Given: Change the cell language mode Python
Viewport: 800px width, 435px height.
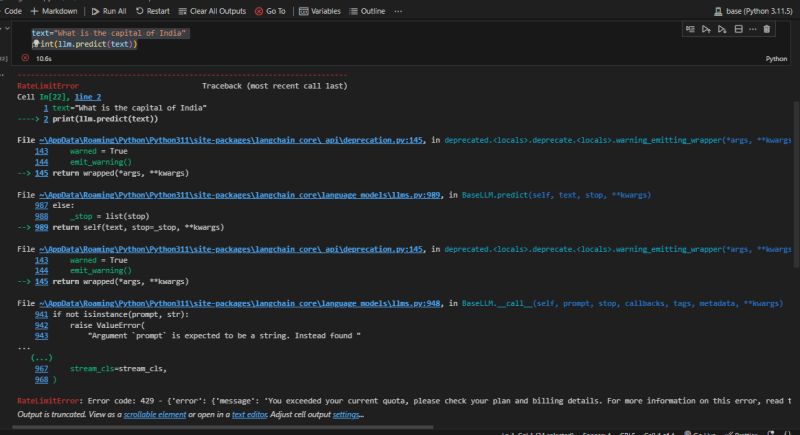Looking at the screenshot, I should point(776,59).
